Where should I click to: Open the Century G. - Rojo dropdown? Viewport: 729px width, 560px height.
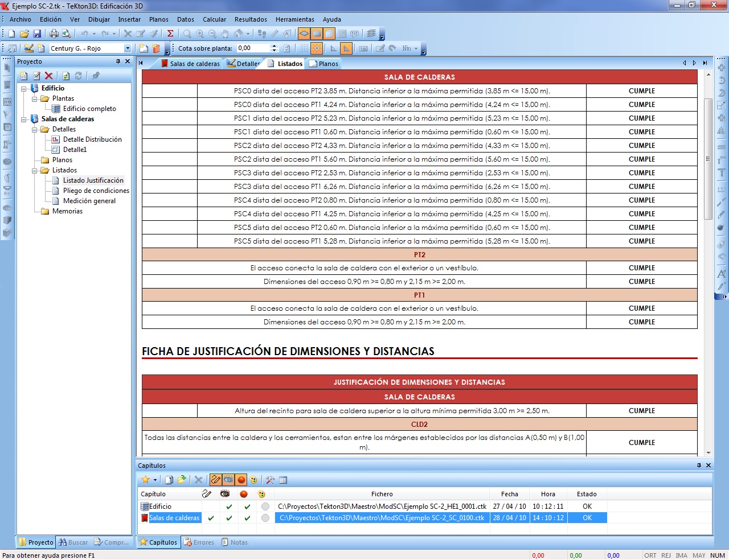(x=128, y=48)
